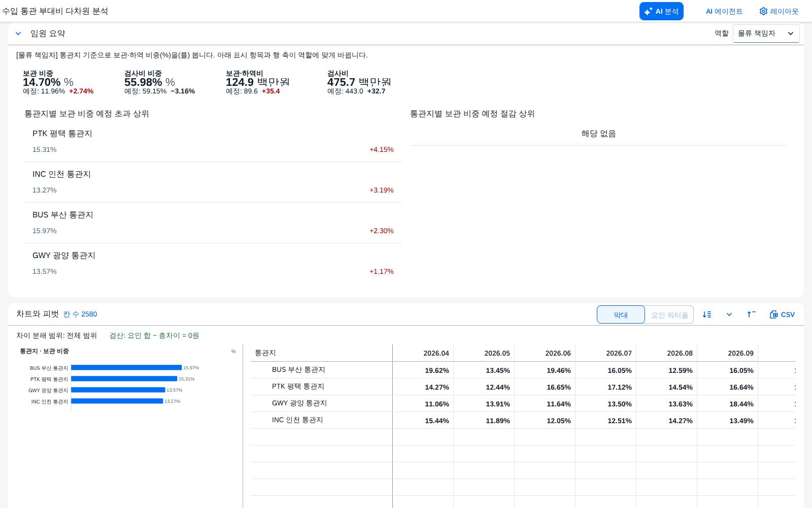Click cell 18.44% for GWY 2026.09
Screen dimensions: 812x508
tap(728, 404)
